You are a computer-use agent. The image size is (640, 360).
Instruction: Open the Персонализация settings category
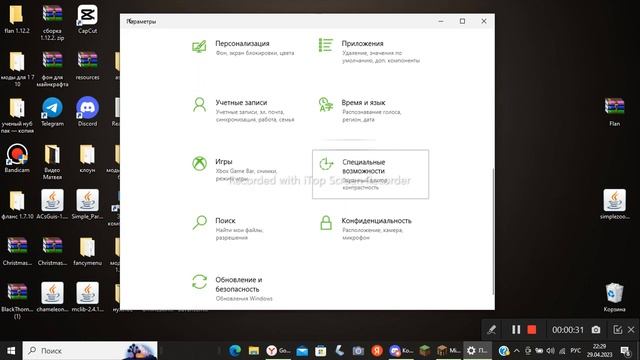click(x=244, y=48)
